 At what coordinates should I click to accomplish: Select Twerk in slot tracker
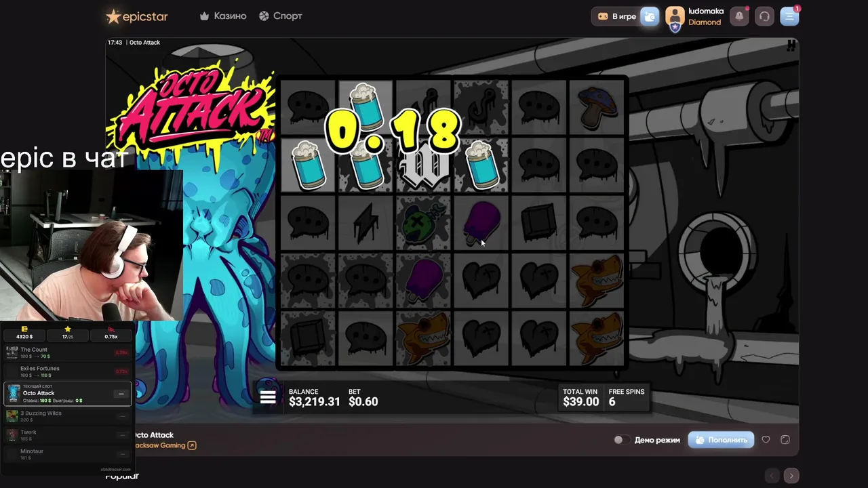click(x=68, y=435)
